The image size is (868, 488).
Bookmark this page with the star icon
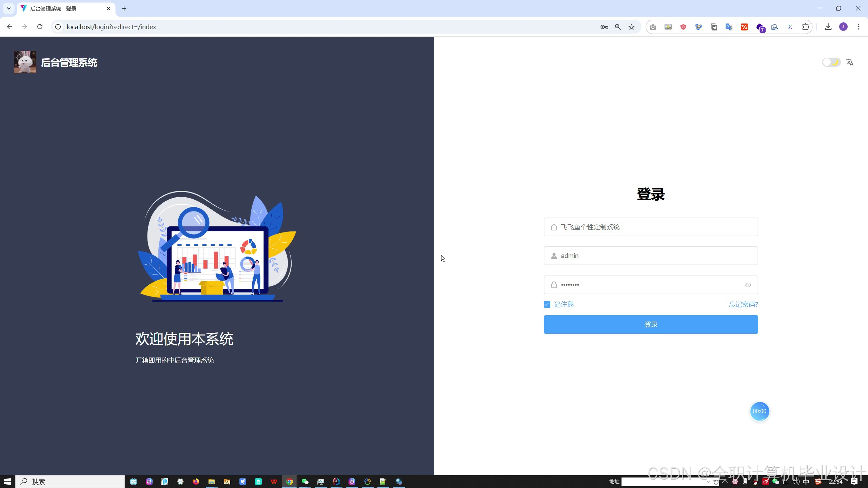coord(631,27)
